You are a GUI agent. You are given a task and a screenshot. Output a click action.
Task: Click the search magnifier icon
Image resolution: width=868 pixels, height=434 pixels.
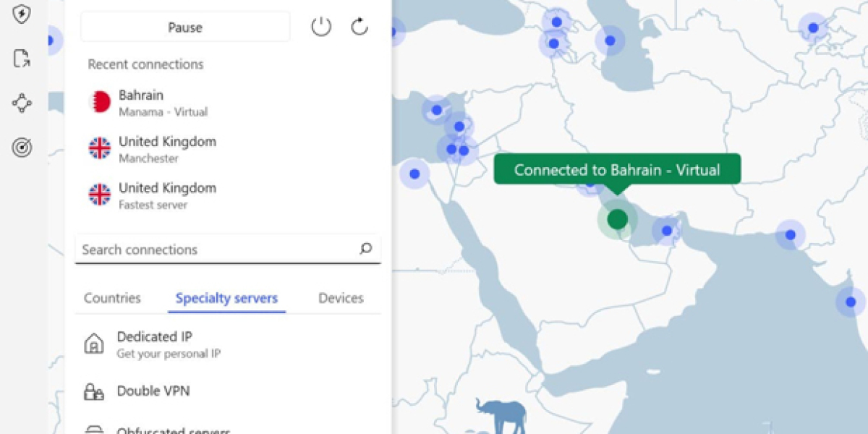coord(365,249)
